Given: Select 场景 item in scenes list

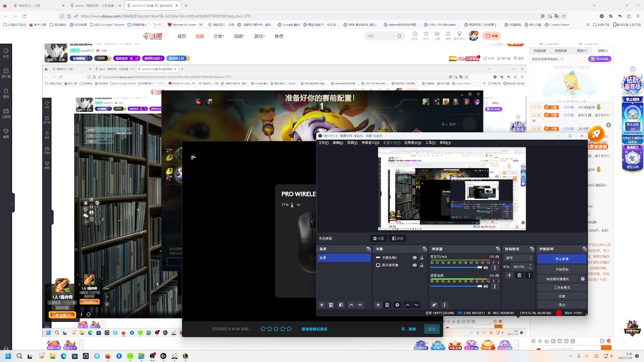Looking at the screenshot, I should coord(344,257).
